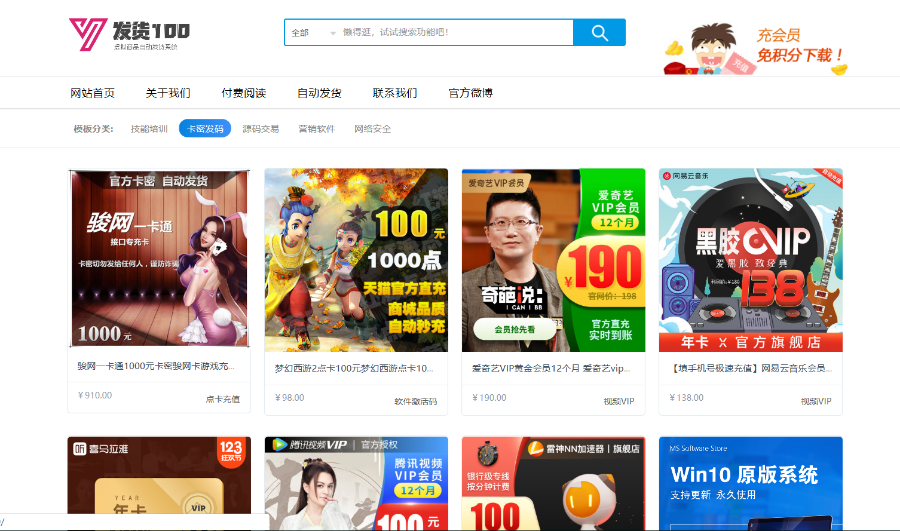Click the 充会员 免积分下载 banner
The image size is (900, 531).
click(756, 49)
